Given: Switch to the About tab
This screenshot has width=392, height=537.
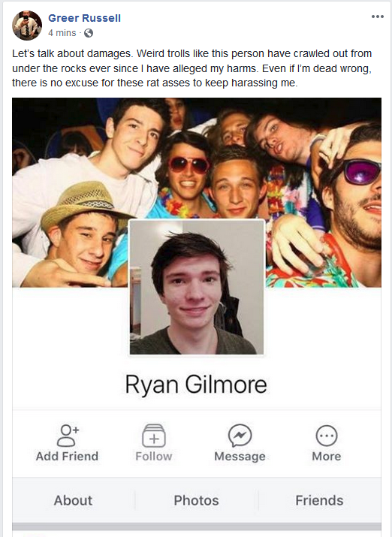Looking at the screenshot, I should (x=73, y=500).
